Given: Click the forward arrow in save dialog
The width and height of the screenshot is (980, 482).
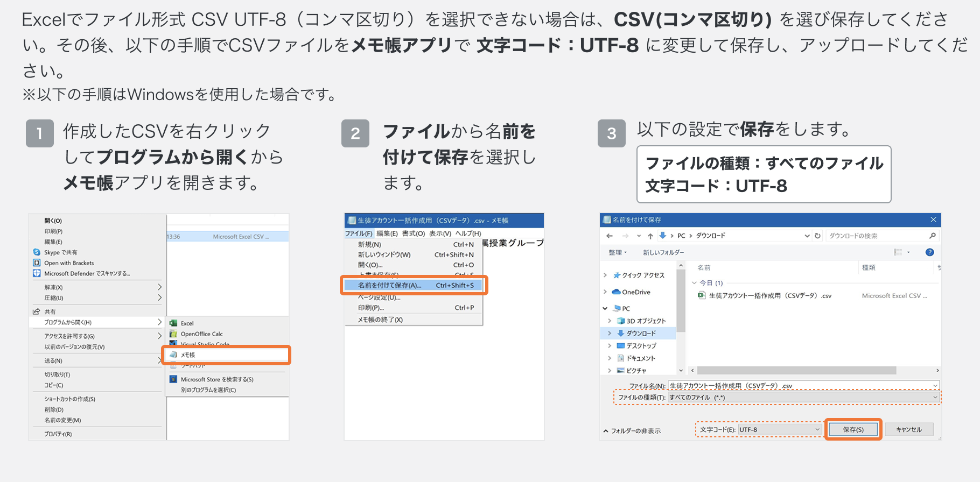Looking at the screenshot, I should pos(625,236).
